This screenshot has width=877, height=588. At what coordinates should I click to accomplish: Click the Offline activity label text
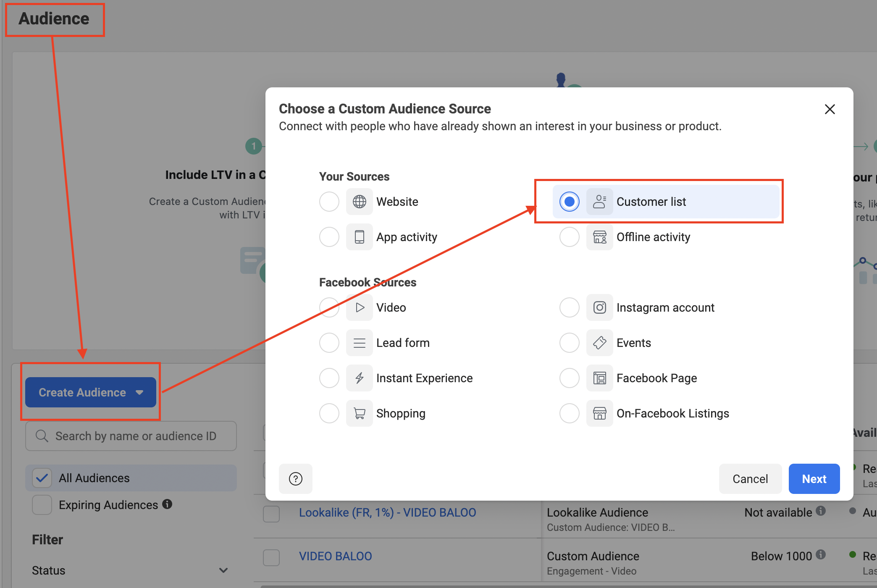click(x=653, y=237)
